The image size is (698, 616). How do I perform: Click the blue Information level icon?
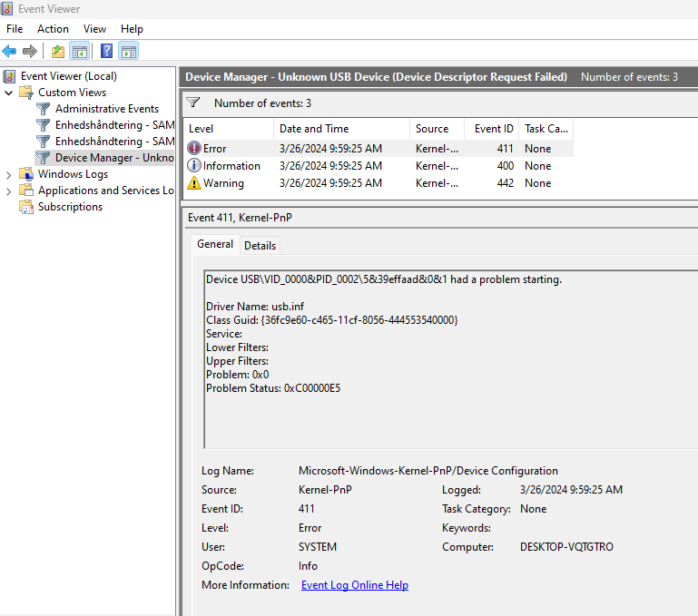pyautogui.click(x=194, y=165)
